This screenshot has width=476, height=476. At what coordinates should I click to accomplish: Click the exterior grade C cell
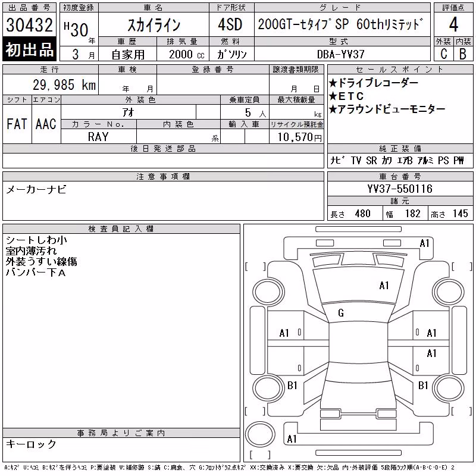[x=443, y=54]
